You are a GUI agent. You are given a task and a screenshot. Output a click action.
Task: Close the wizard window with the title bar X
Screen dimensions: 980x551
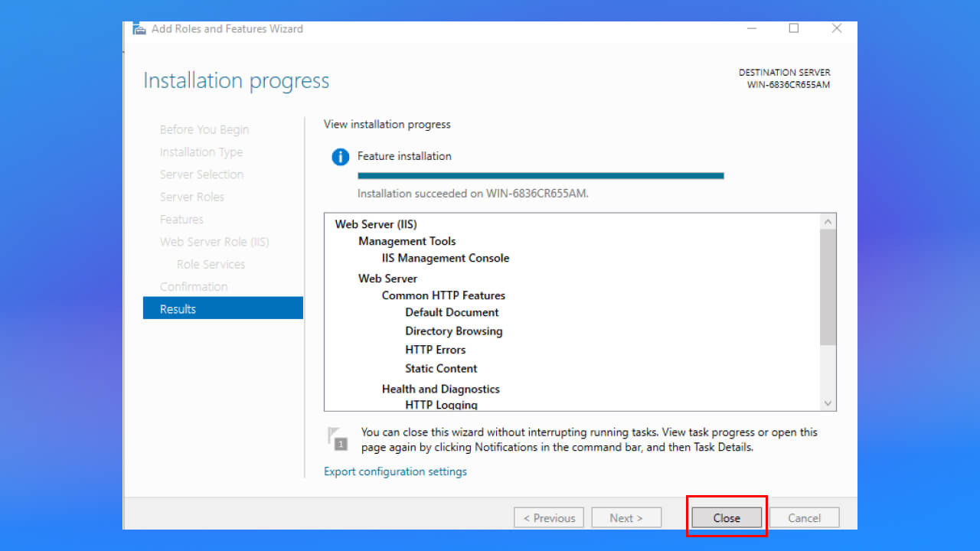tap(837, 28)
